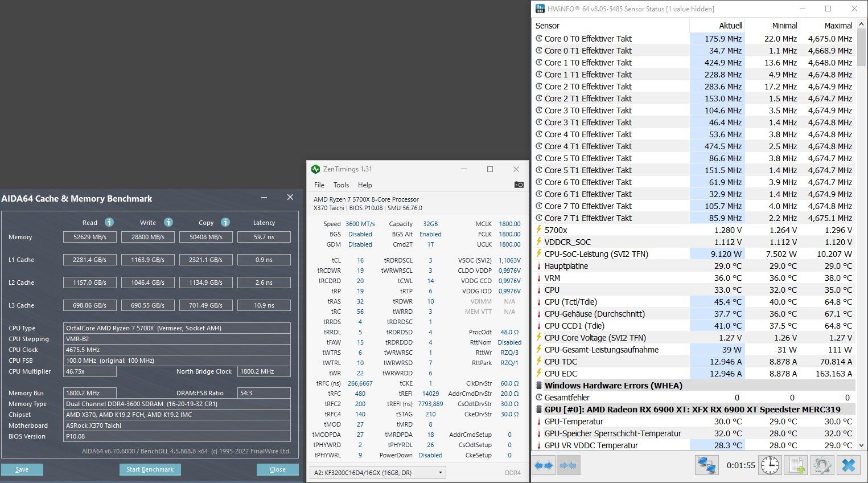Click the scroll-up arrow in HWiNFO sensor list

tap(862, 24)
